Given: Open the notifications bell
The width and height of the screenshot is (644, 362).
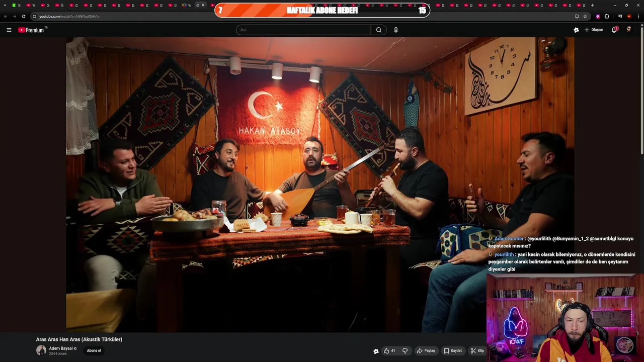Looking at the screenshot, I should coord(614,30).
